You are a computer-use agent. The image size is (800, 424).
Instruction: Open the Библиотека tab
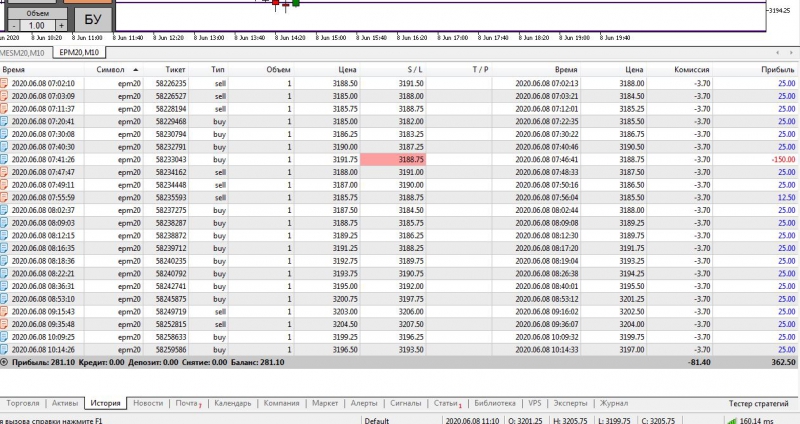[x=494, y=403]
